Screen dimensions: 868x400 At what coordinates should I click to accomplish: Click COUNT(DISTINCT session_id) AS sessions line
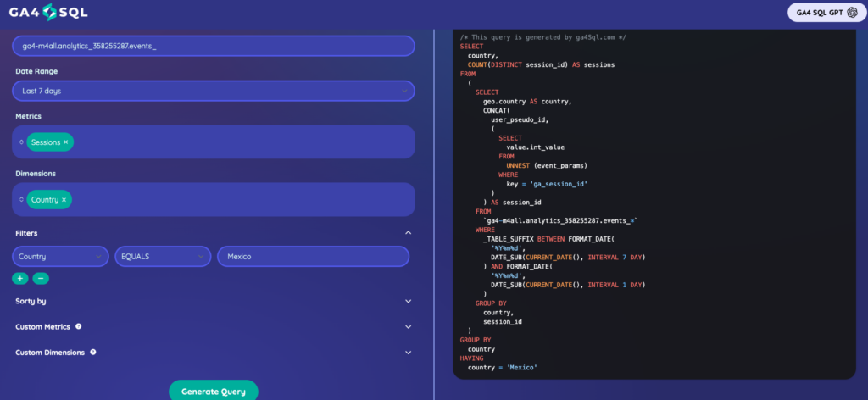[542, 64]
